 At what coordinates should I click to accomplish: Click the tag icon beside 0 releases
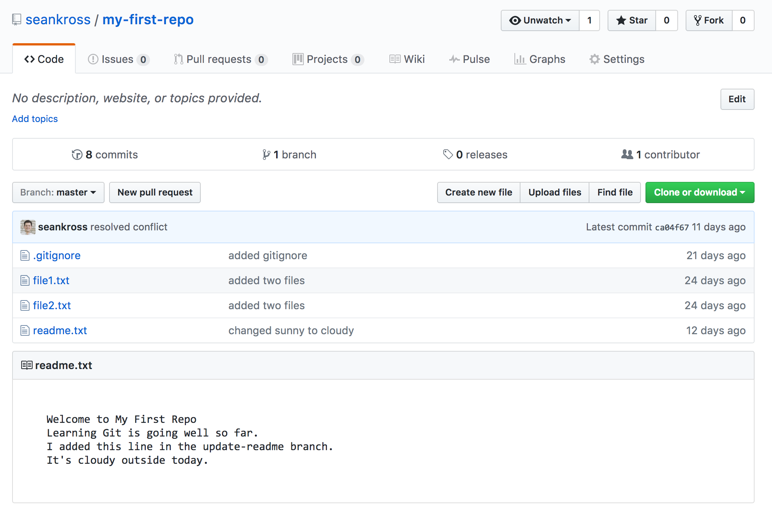pyautogui.click(x=448, y=154)
